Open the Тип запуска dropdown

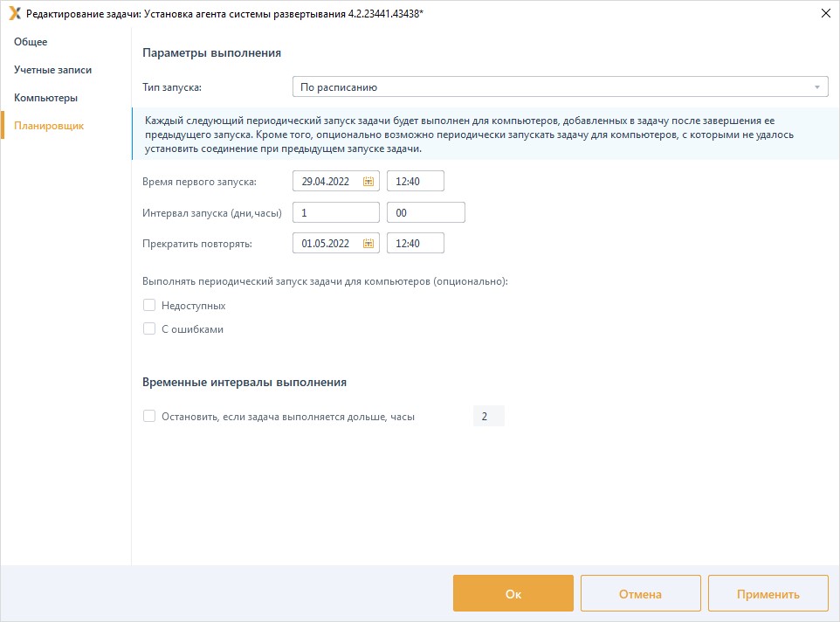click(561, 86)
